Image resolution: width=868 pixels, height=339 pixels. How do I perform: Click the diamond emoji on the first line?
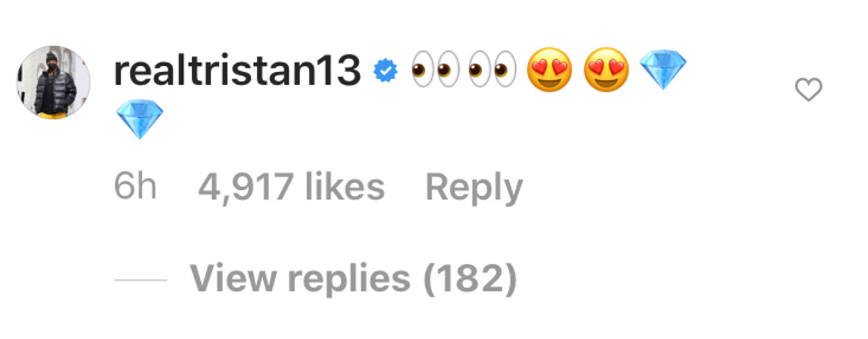pos(663,69)
